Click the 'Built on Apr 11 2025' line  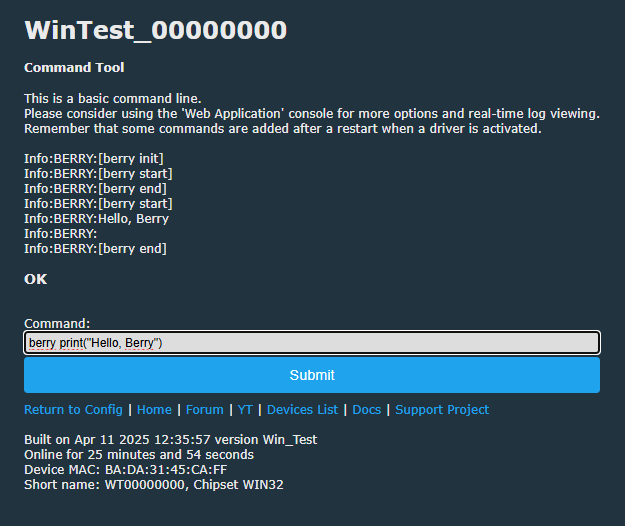171,440
